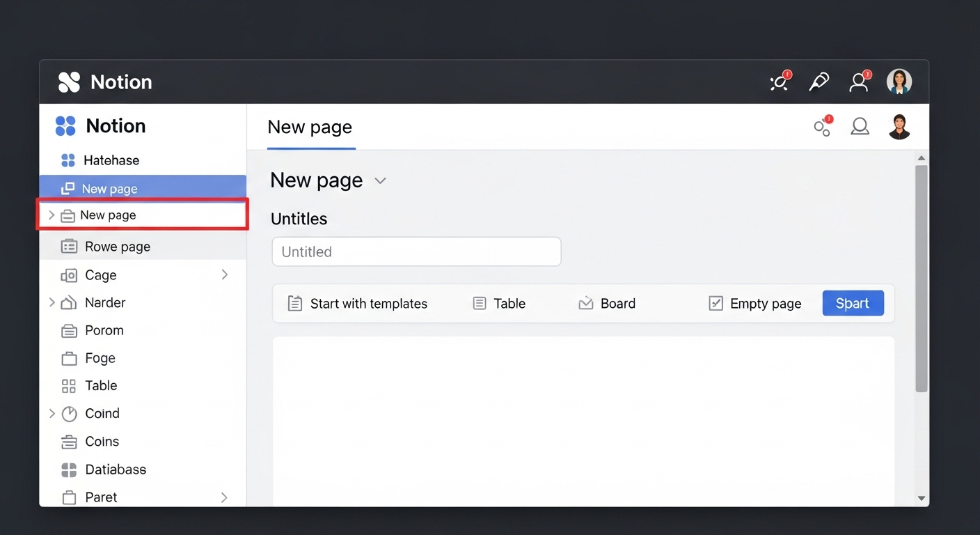Click the Coind clock icon in the sidebar
This screenshot has height=535, width=980.
pos(69,414)
